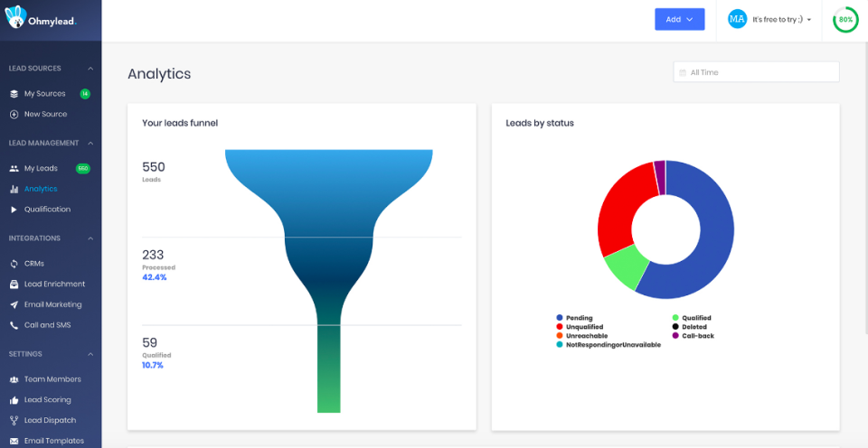This screenshot has height=448, width=868.
Task: Go to New Source
Action: (45, 115)
